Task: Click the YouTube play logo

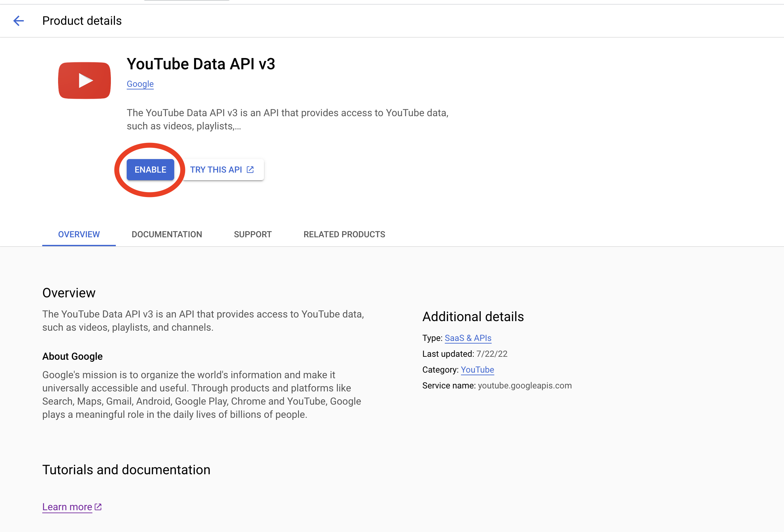Action: click(84, 80)
